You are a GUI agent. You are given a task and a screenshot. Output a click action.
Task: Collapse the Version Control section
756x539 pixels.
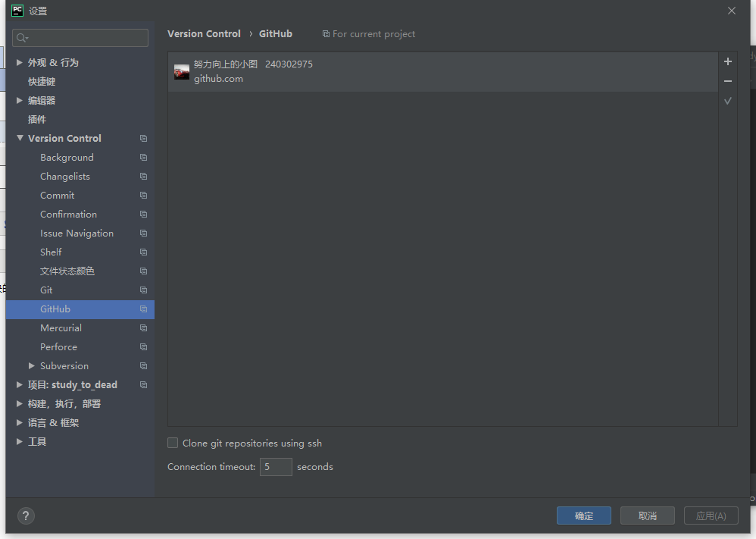19,138
